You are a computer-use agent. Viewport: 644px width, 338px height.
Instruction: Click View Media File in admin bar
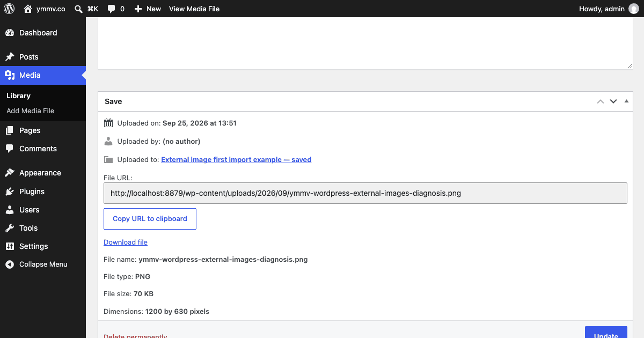(x=194, y=9)
